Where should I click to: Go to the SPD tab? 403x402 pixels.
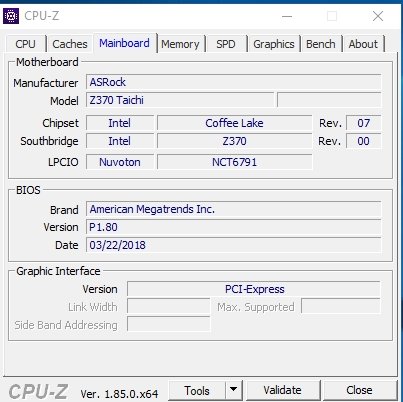click(x=226, y=44)
